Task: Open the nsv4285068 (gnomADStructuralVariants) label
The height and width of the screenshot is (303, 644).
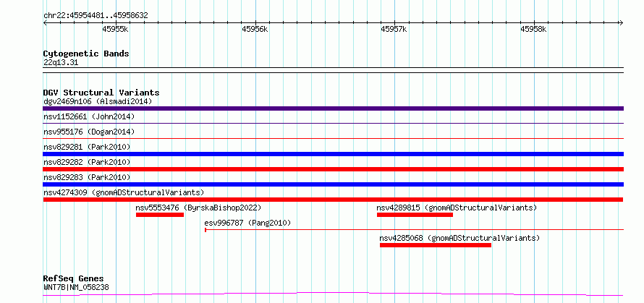Action: [x=459, y=238]
